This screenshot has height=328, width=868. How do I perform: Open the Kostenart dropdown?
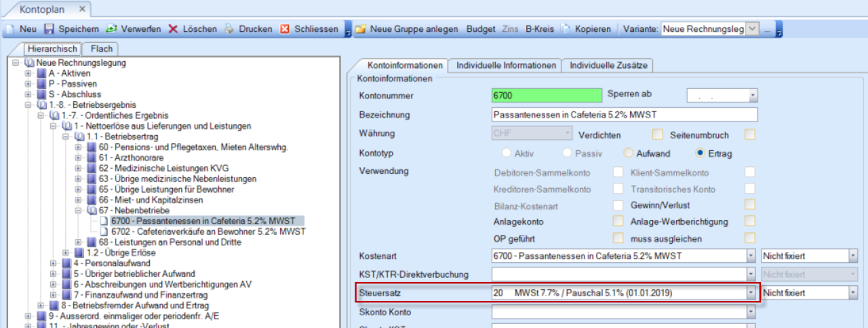point(751,255)
